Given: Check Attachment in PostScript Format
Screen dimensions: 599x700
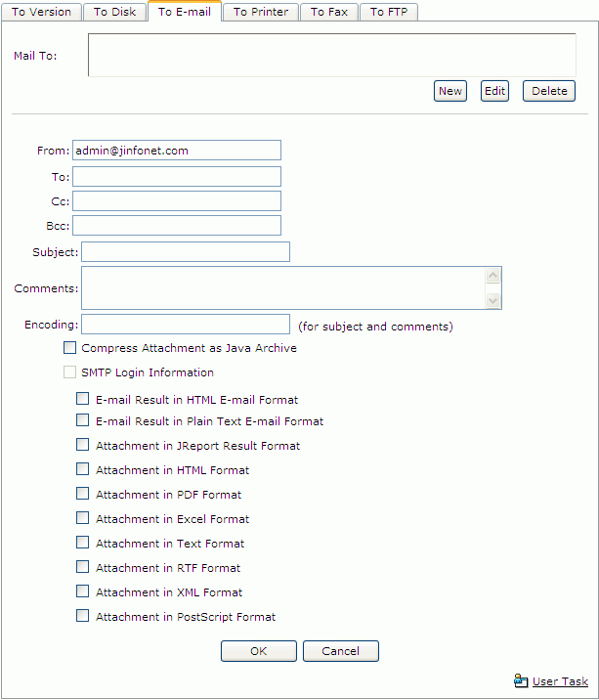Looking at the screenshot, I should tap(83, 616).
